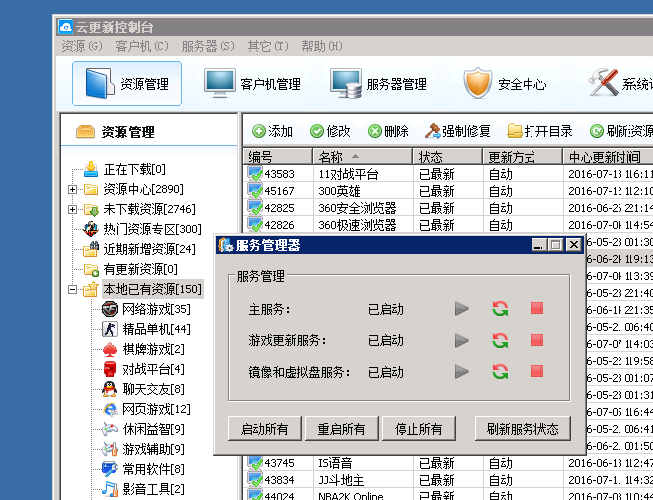The image size is (653, 500).
Task: Stop the 主服务 with its red square
Action: tap(536, 308)
